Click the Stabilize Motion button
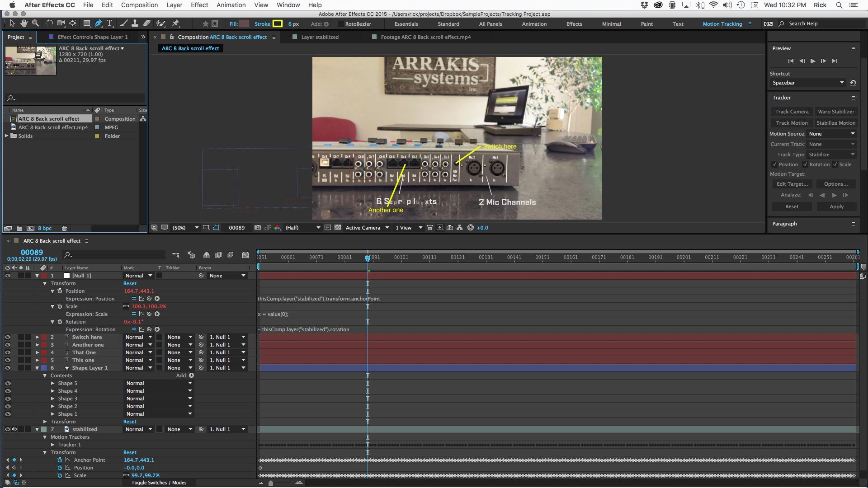 [836, 123]
